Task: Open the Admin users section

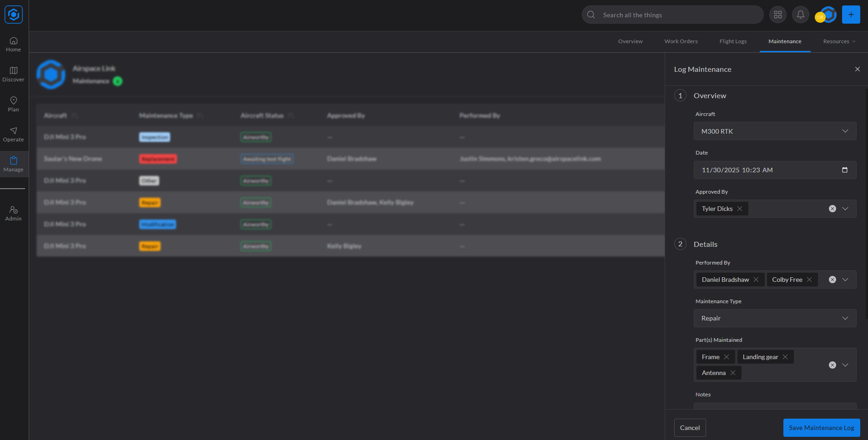Action: [14, 213]
